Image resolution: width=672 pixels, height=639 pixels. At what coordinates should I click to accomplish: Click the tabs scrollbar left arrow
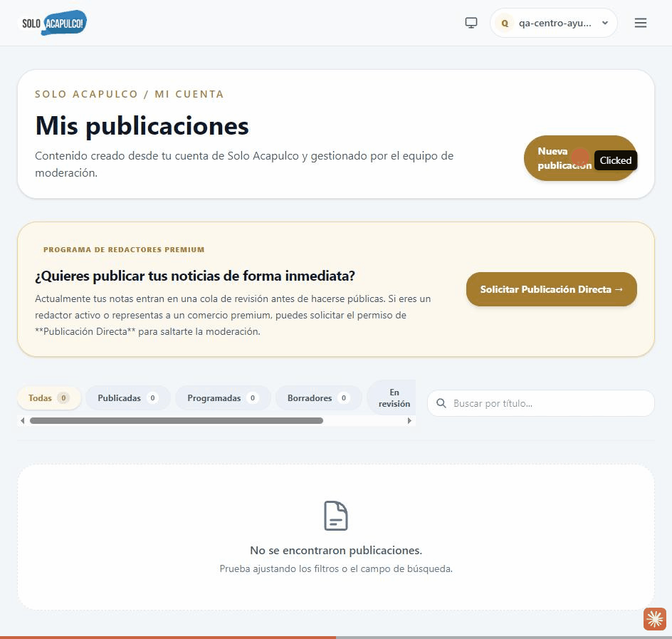(22, 421)
